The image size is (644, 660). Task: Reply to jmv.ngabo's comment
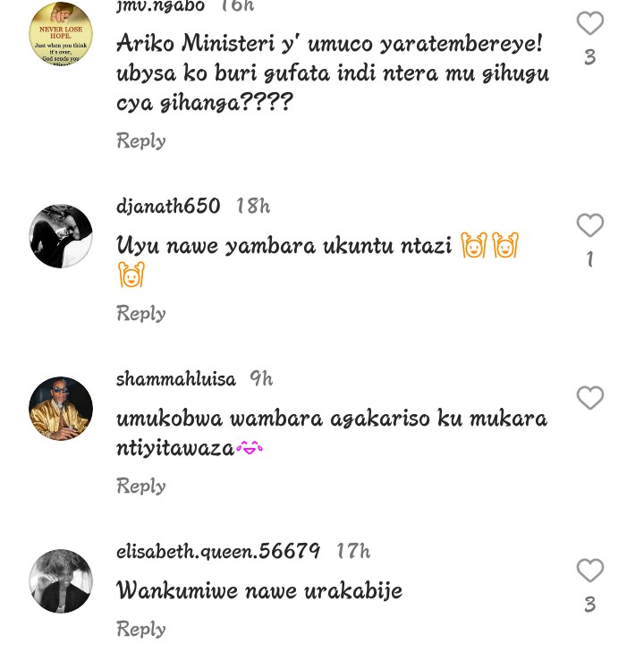coord(141,141)
